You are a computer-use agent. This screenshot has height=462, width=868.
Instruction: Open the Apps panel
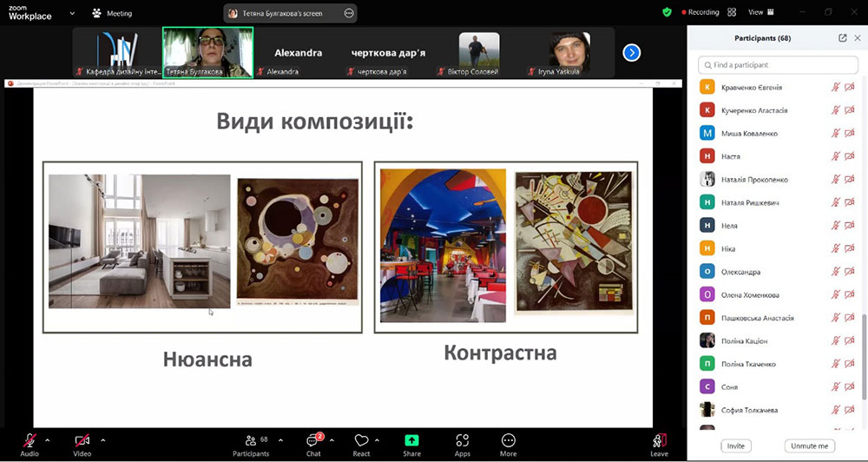463,445
